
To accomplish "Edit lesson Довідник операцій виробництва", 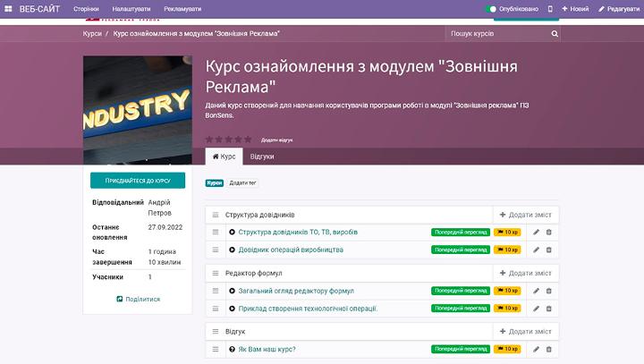I will coord(536,250).
